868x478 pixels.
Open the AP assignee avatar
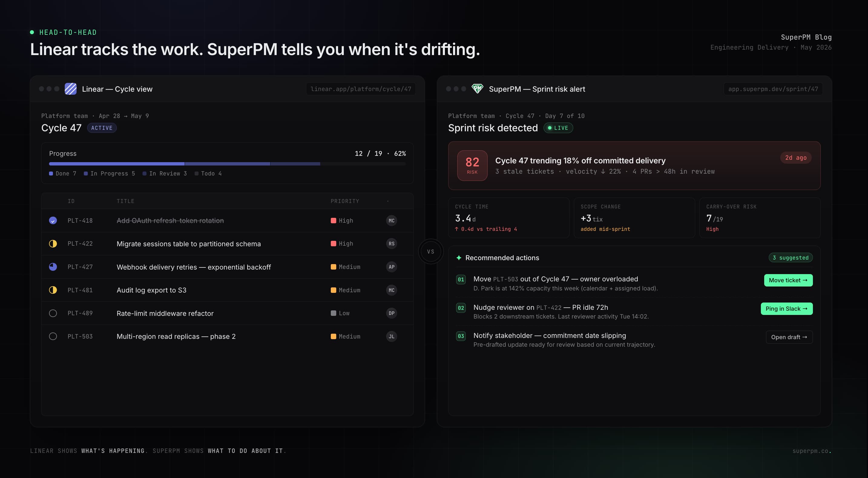pos(391,267)
